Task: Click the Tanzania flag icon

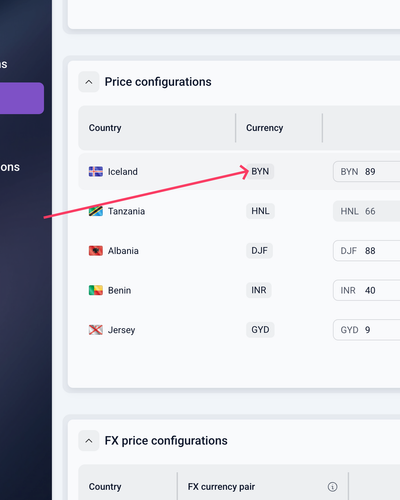Action: pos(96,211)
